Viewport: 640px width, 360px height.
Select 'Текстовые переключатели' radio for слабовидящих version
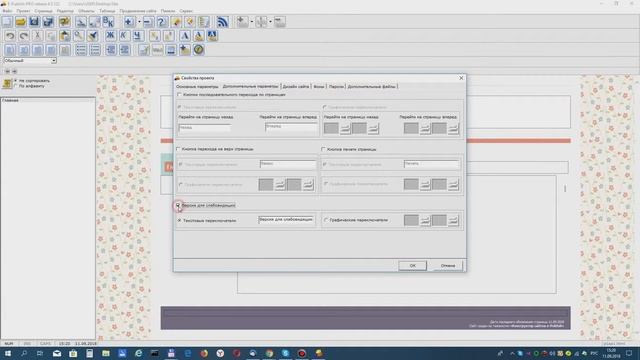pyautogui.click(x=179, y=220)
